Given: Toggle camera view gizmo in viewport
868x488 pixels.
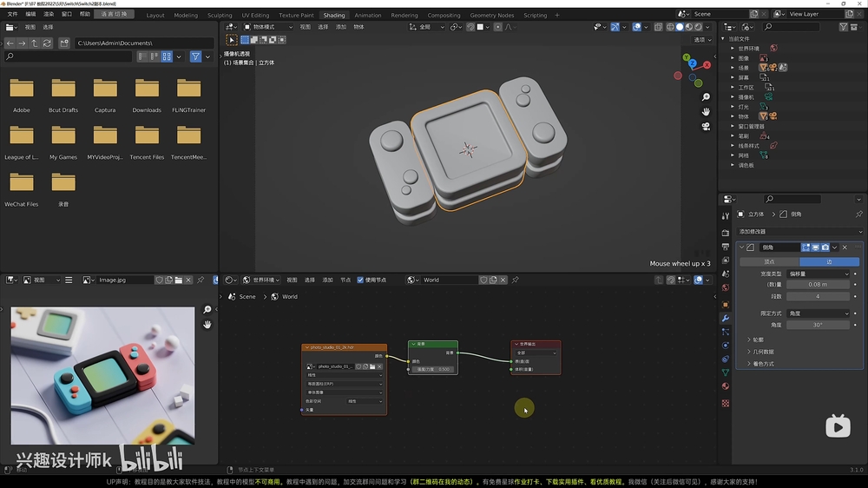Looking at the screenshot, I should point(706,126).
